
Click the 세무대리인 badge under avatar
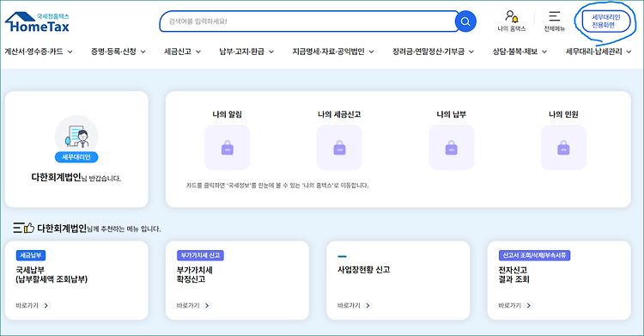click(x=76, y=157)
